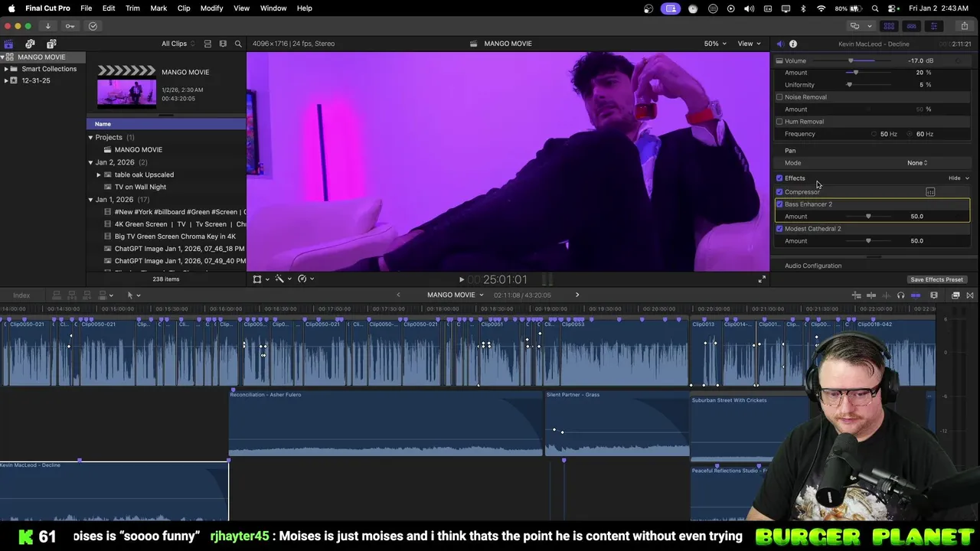Open the Keyword Editor key icon
Image resolution: width=980 pixels, height=551 pixels.
coord(70,26)
